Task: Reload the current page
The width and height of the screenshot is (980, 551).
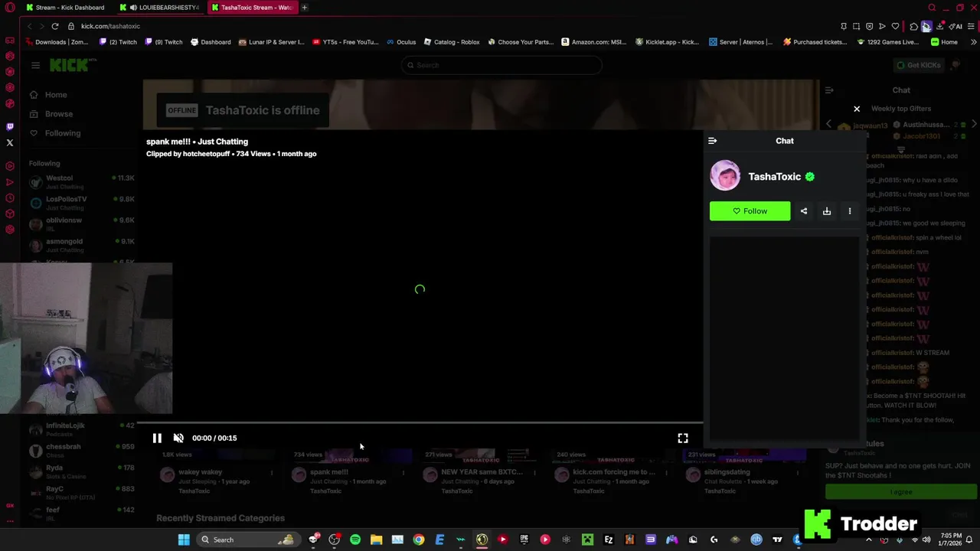Action: point(55,26)
